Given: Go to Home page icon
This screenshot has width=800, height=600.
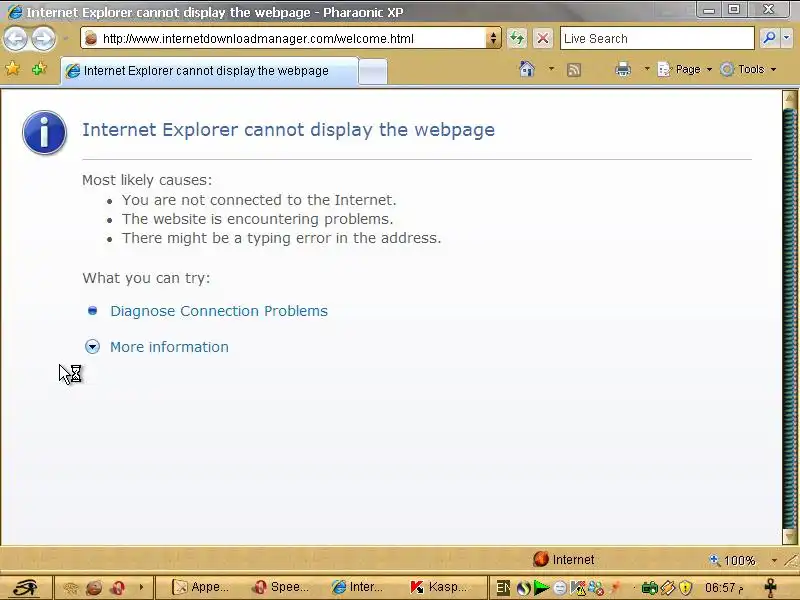Looking at the screenshot, I should 527,69.
